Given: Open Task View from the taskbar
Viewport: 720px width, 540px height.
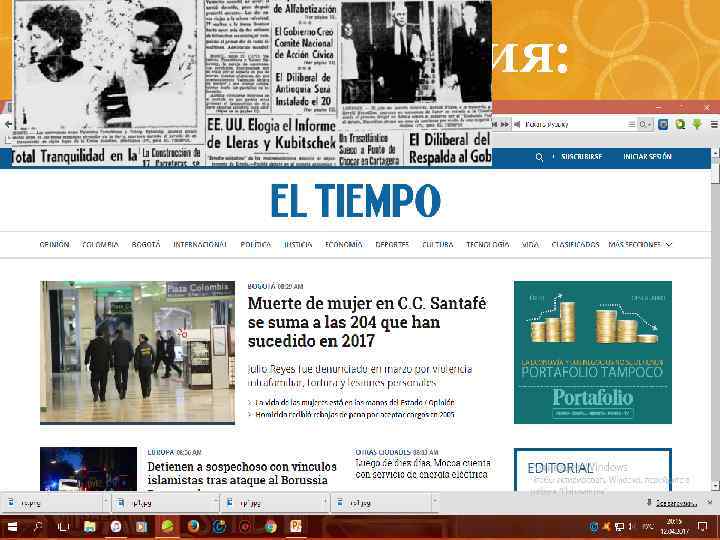Looking at the screenshot, I should point(63,527).
